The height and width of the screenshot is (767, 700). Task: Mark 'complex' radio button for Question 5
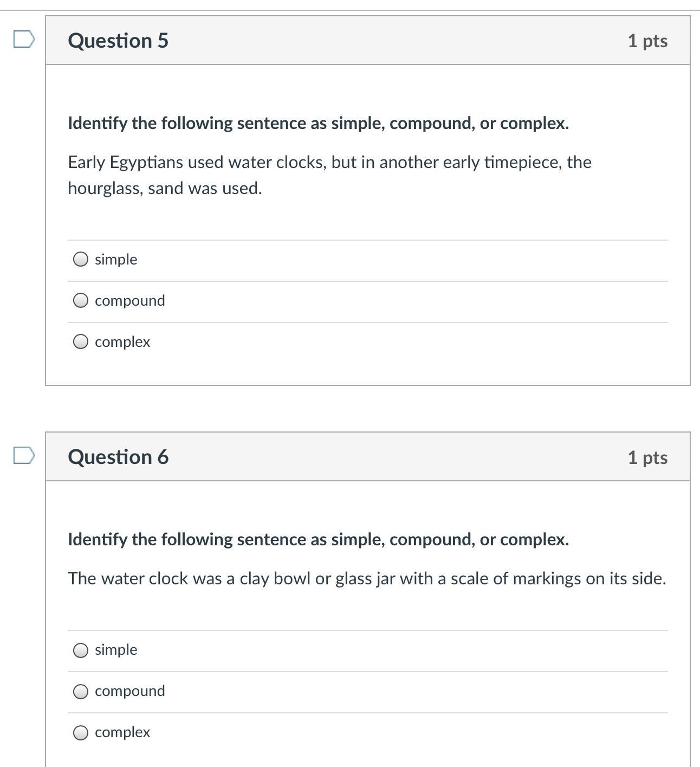pos(81,342)
